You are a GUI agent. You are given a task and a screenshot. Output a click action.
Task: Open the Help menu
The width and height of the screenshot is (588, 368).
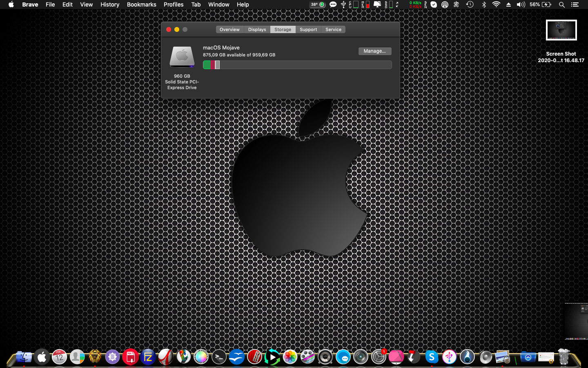(243, 4)
